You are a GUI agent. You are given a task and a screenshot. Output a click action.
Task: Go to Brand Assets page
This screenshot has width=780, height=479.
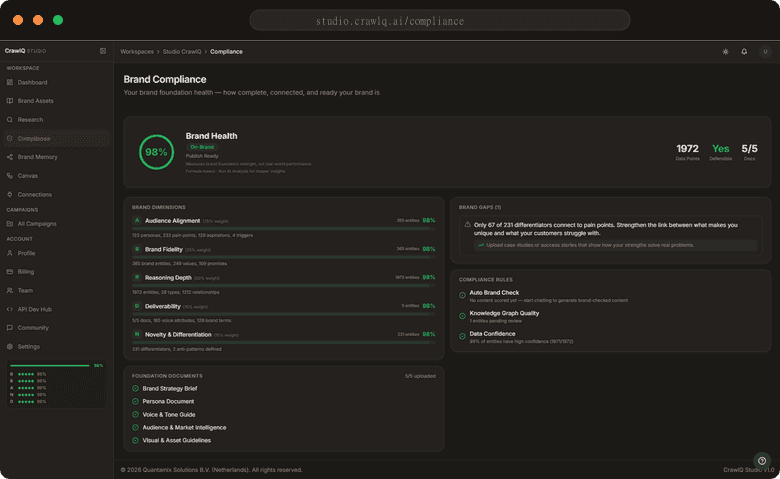click(56, 100)
